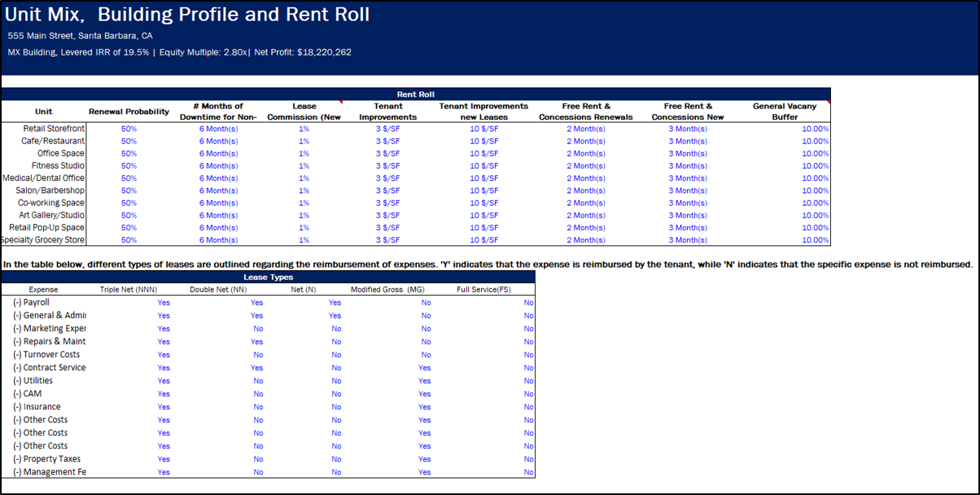Select the Property Taxes expense row label
Screen dimensions: 980x495
46,459
